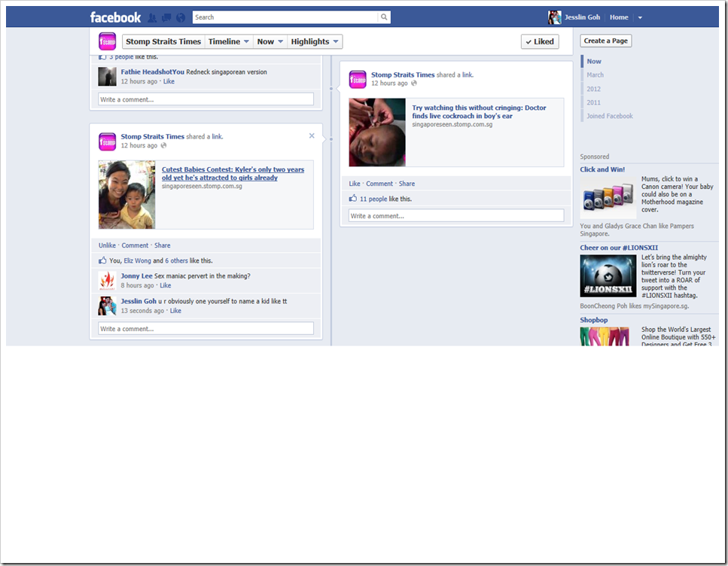Share the cockroach post
The width and height of the screenshot is (728, 566).
407,184
